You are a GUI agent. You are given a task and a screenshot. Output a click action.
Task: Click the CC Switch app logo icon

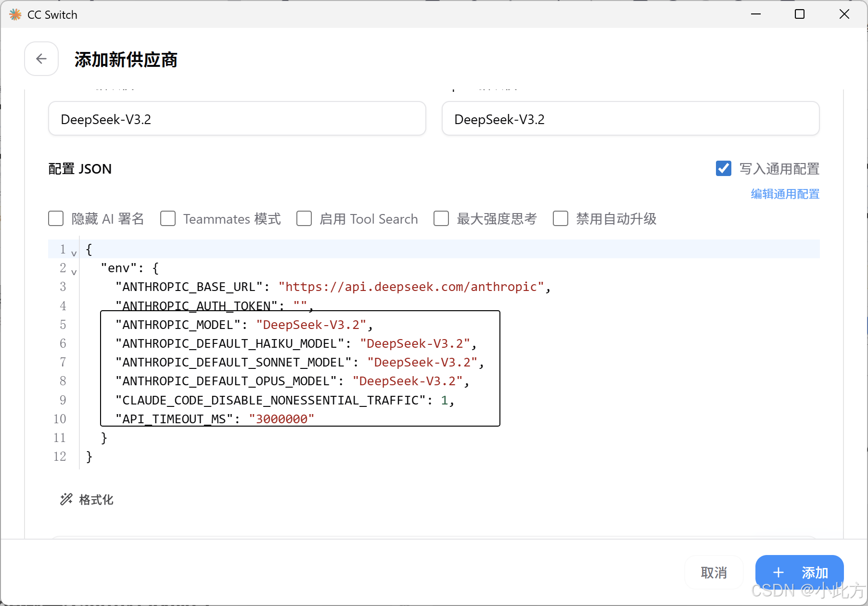point(15,14)
